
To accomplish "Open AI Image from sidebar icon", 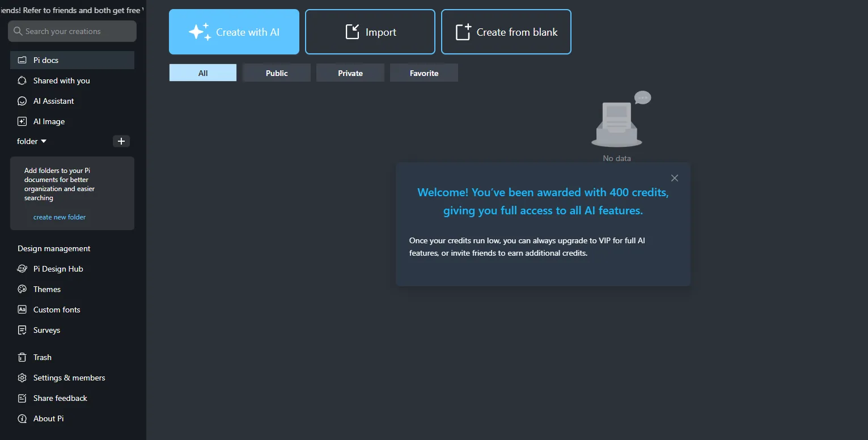I will tap(22, 121).
